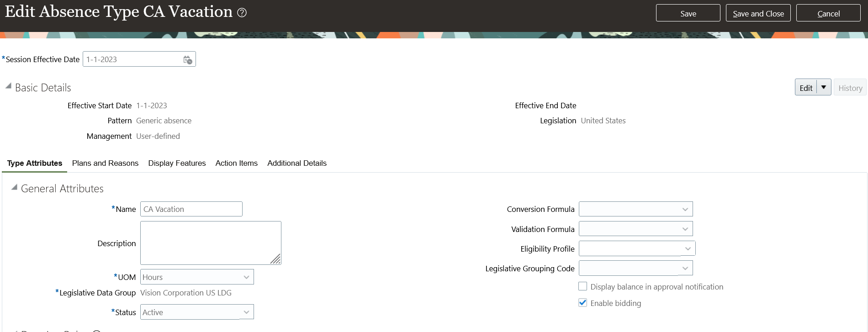Collapse the General Attributes section

point(14,187)
